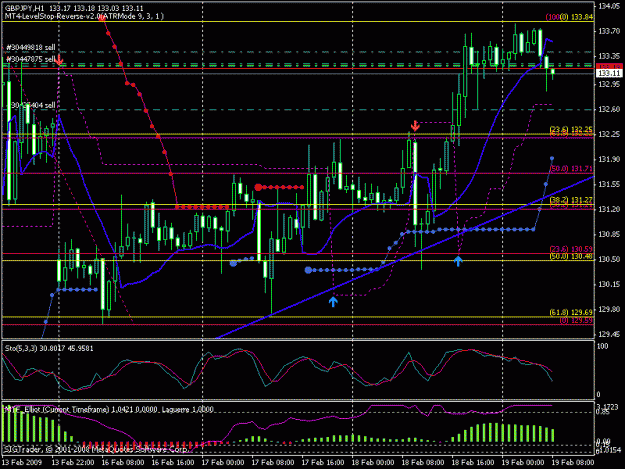Click the 132.25 price axis label
Image resolution: width=625 pixels, height=469 pixels.
(x=609, y=134)
